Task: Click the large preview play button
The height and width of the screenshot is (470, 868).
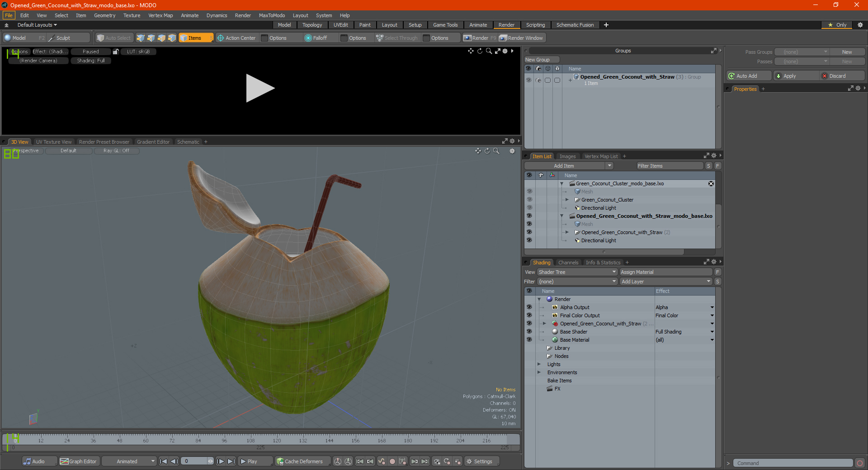Action: pyautogui.click(x=260, y=88)
